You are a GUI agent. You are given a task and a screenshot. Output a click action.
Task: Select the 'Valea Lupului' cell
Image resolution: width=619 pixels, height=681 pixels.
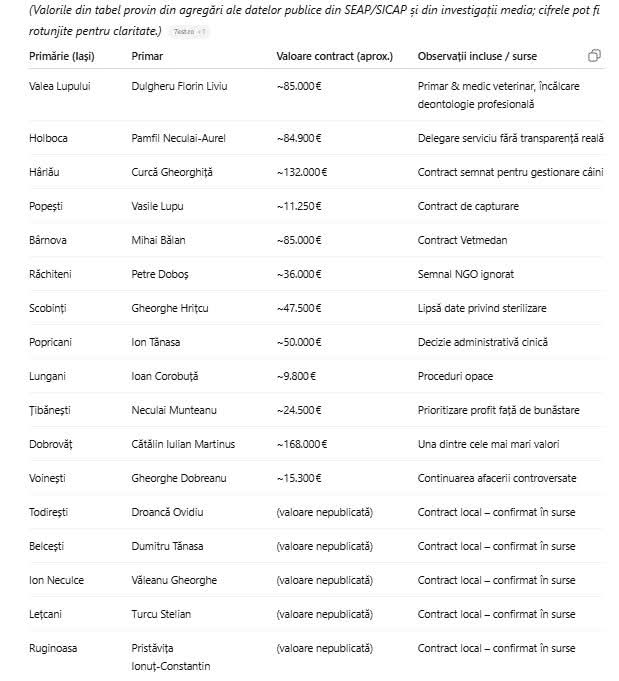click(x=59, y=86)
